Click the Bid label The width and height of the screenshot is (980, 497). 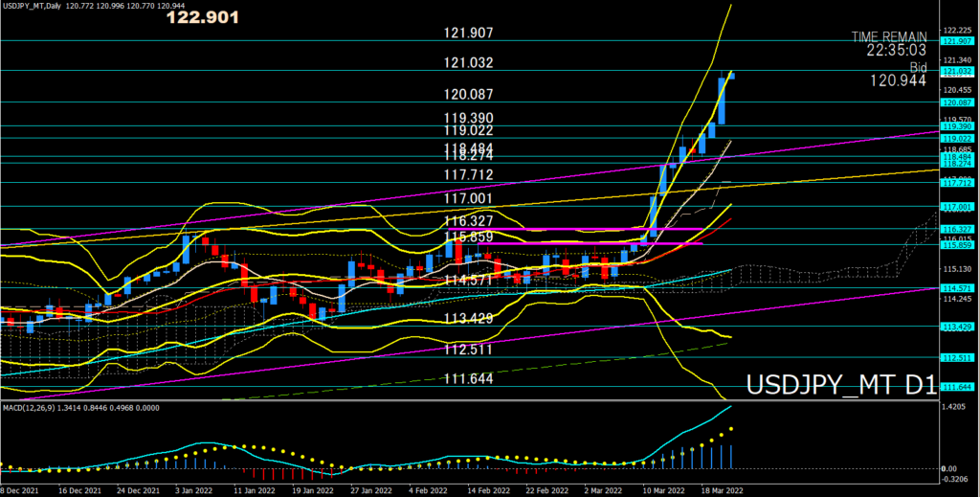918,68
